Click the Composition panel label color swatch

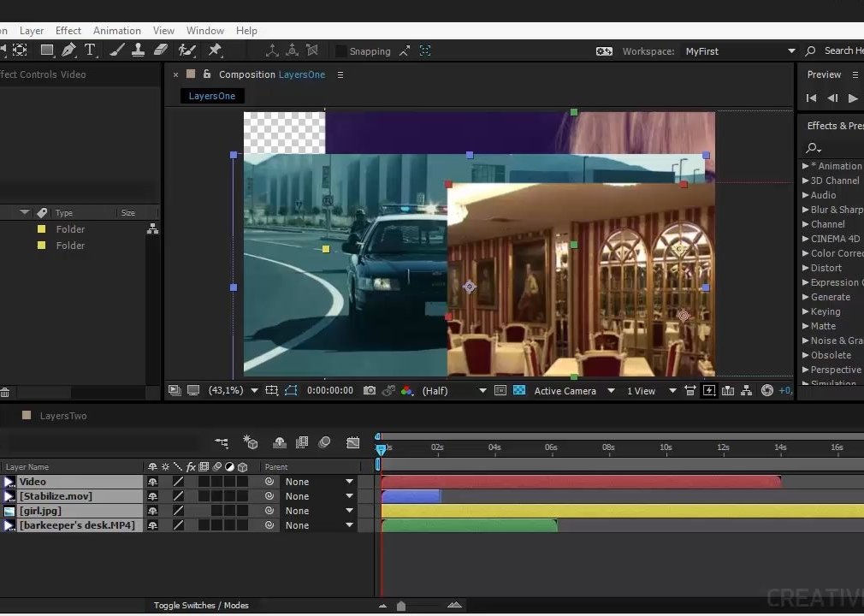(191, 74)
